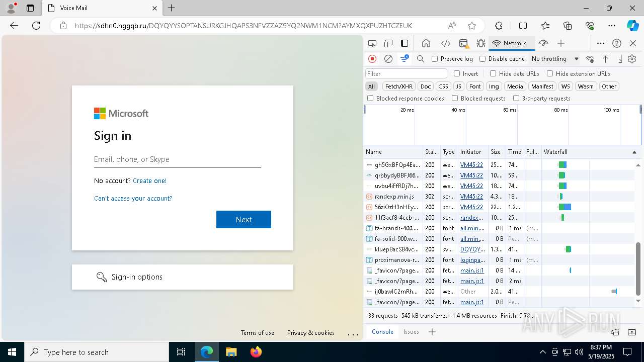Open the Console drawer tab
This screenshot has height=362, width=644.
pos(382,332)
